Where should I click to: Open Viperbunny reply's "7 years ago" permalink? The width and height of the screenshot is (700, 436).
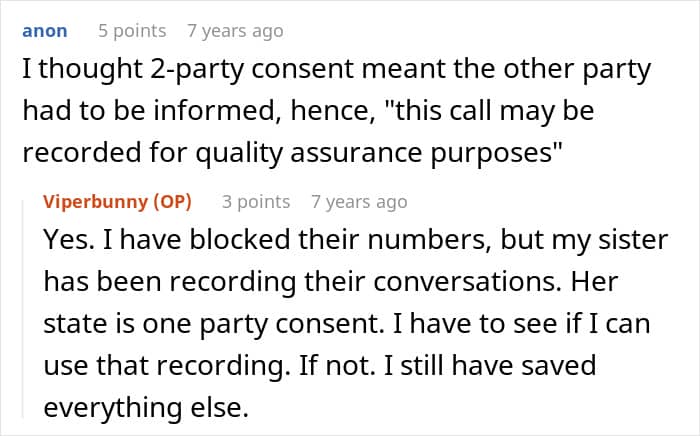pos(359,202)
